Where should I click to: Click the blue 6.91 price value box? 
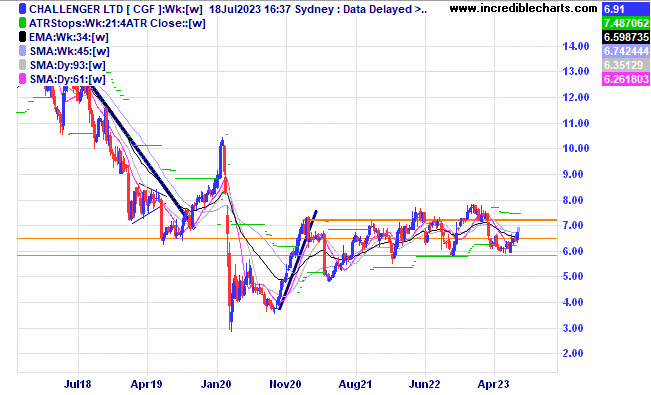626,9
